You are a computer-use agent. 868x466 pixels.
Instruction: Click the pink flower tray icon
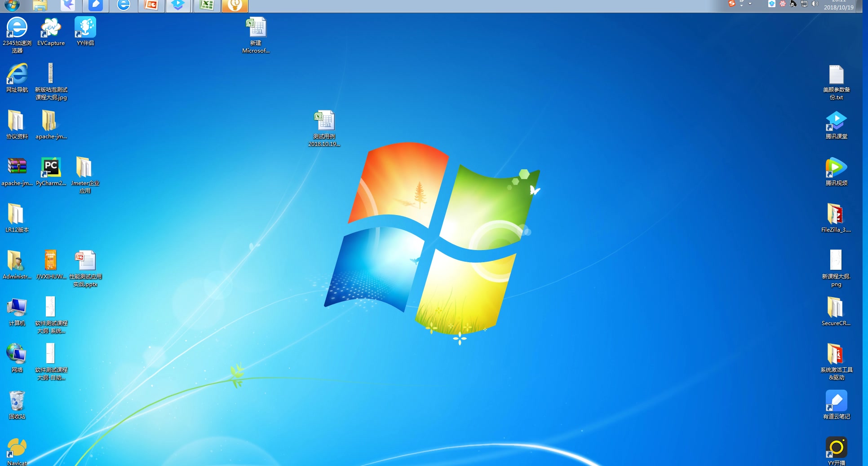click(x=783, y=4)
